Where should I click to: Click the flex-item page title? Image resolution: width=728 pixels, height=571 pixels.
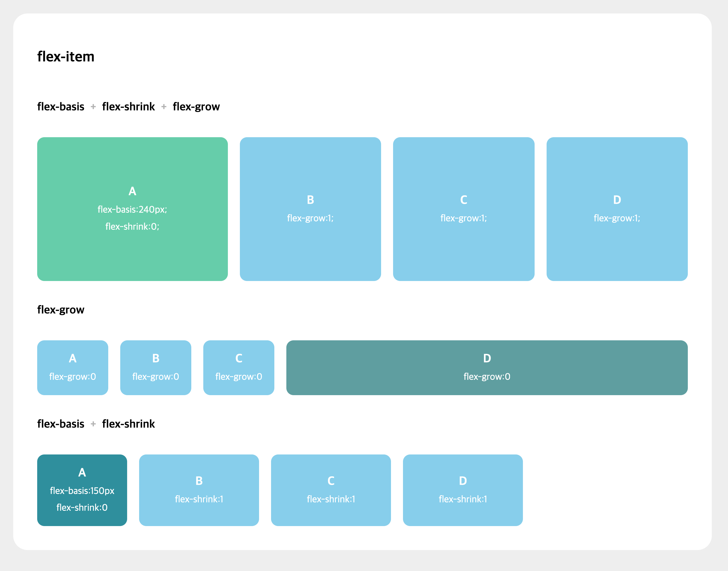click(x=66, y=57)
